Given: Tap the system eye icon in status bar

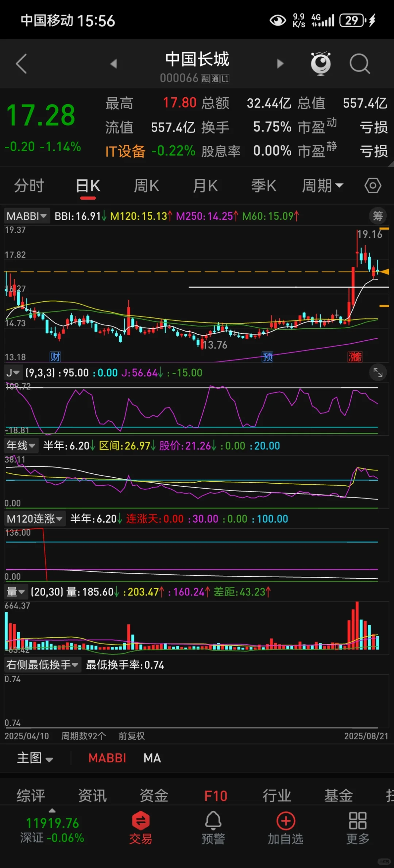Looking at the screenshot, I should (x=278, y=20).
